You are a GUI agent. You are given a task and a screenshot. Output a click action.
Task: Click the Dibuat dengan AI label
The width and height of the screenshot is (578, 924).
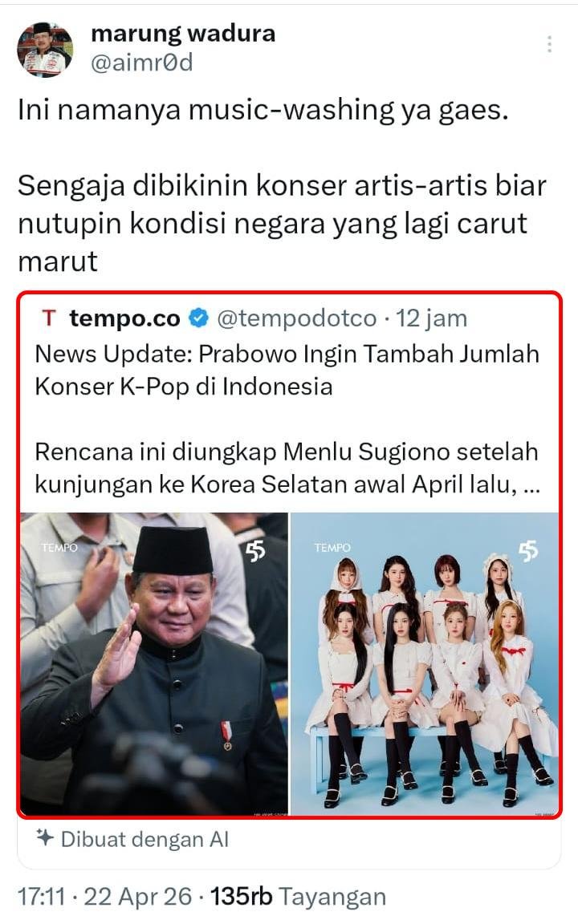pyautogui.click(x=144, y=839)
